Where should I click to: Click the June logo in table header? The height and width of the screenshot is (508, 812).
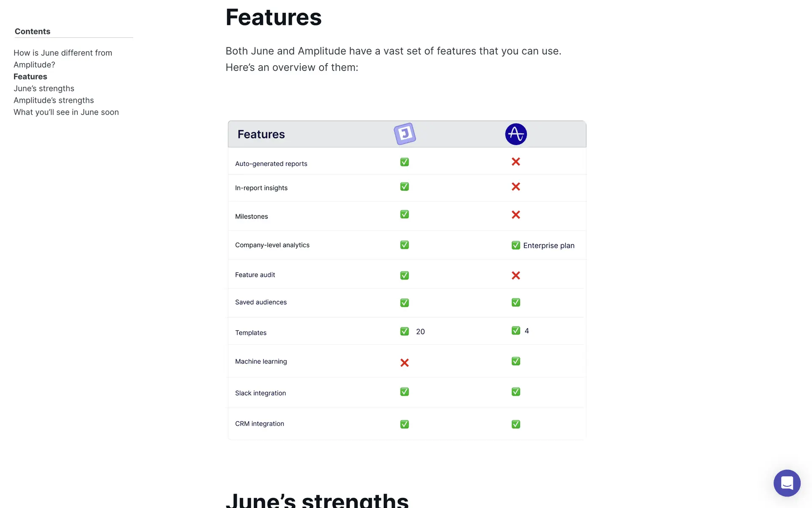(x=405, y=134)
